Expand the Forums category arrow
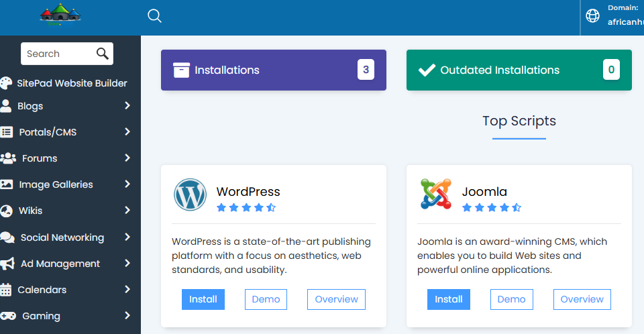 click(127, 158)
